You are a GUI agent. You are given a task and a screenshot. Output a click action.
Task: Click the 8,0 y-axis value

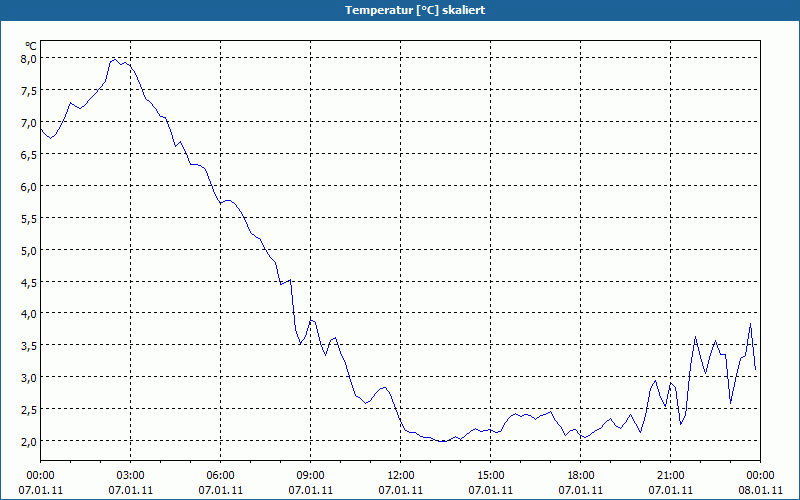tap(28, 59)
